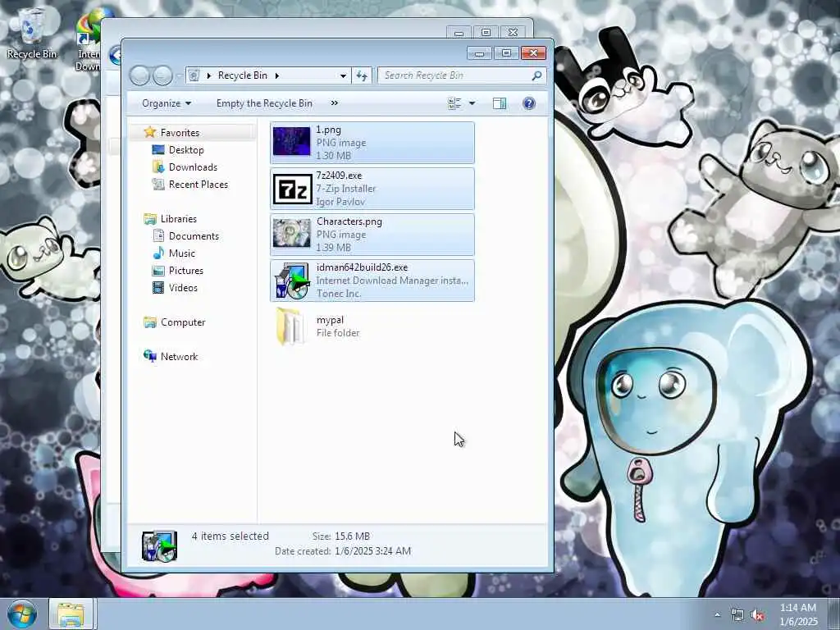Open Help with the question mark icon
The width and height of the screenshot is (840, 630).
point(529,103)
